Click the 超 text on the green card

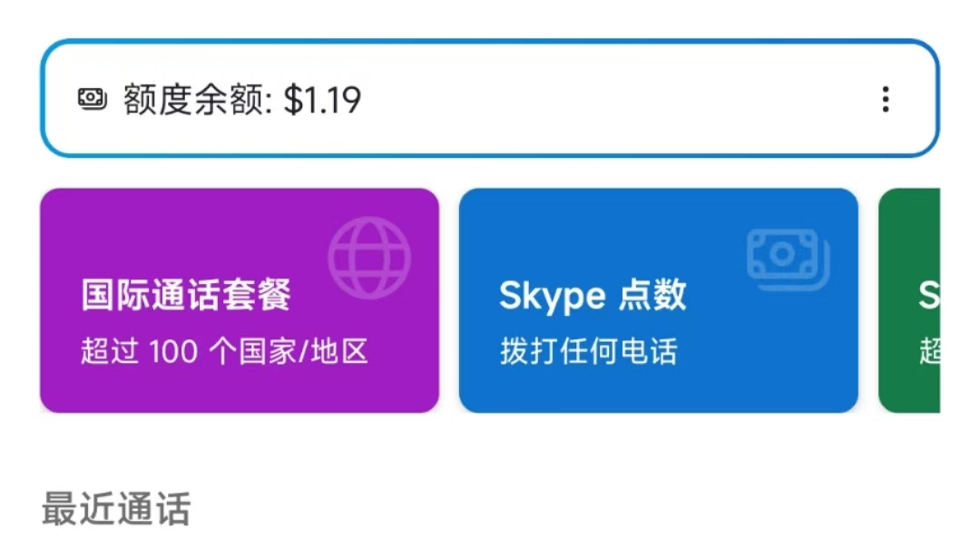coord(928,349)
